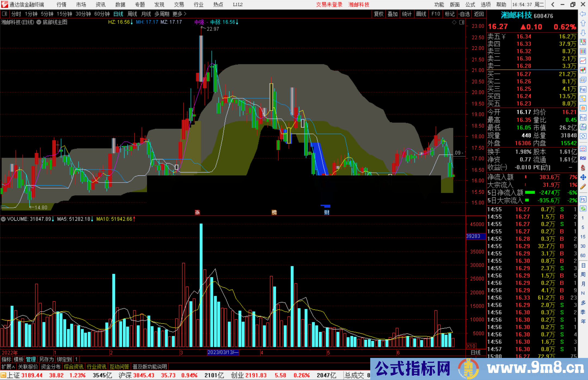
Task: Open the F10 company info sidebar icon
Action: (x=583, y=89)
